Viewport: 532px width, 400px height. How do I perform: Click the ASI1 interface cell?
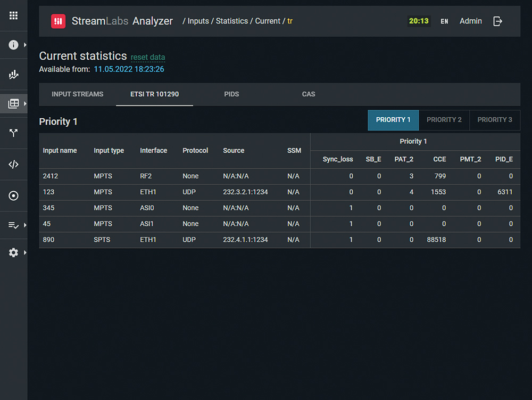click(147, 224)
